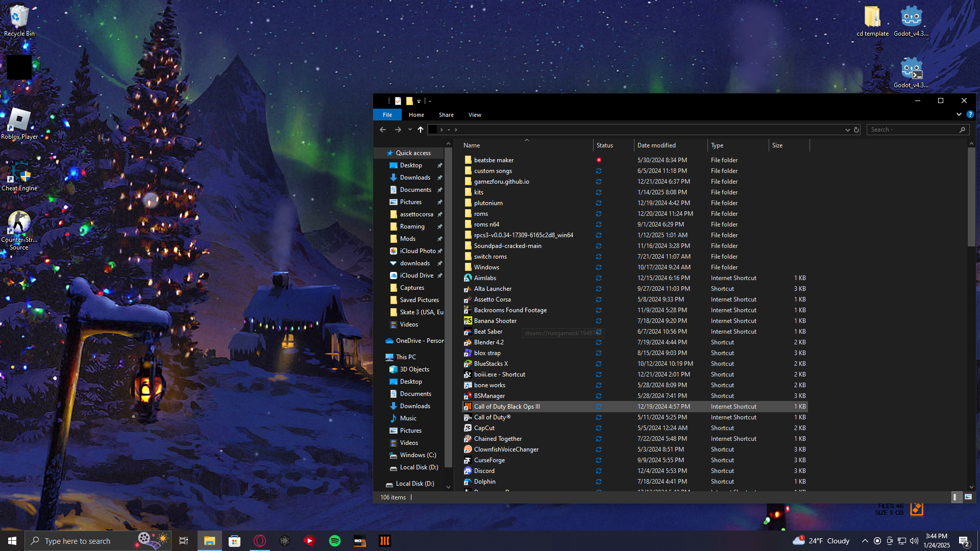Show hidden system tray icons
Viewport: 980px width, 551px height.
coord(865,541)
